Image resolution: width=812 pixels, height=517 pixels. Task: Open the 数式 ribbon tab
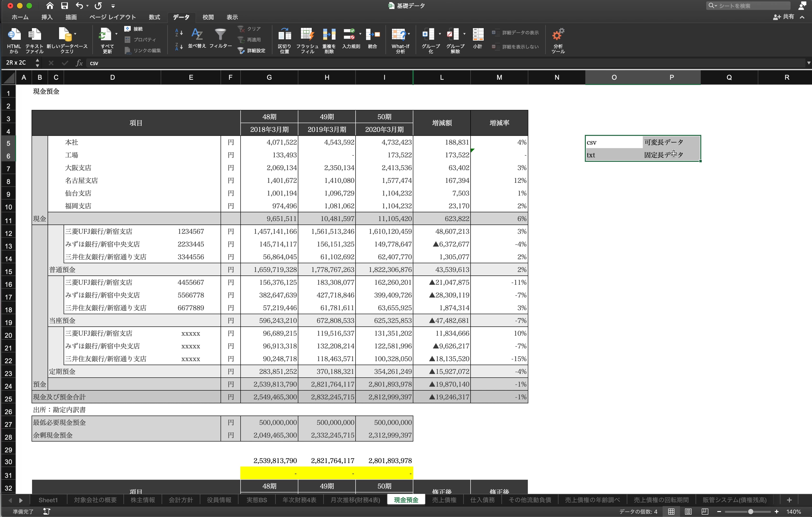tap(154, 17)
